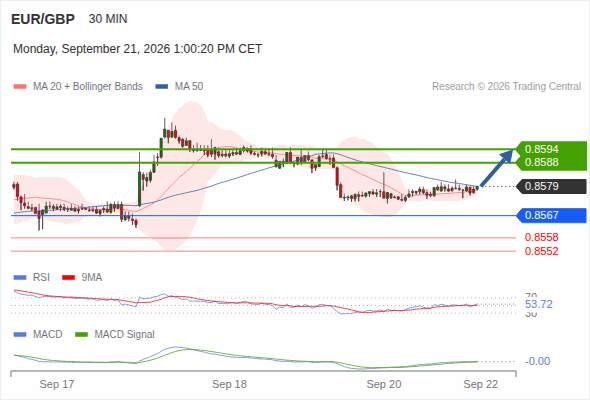Click the Sep 20 axis label
Screen dimensions: 590x400
pos(384,384)
